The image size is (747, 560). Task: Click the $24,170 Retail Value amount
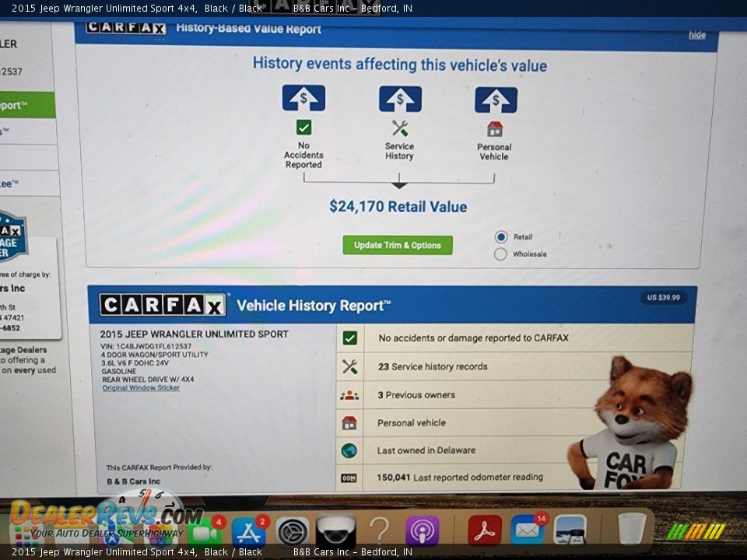tap(398, 207)
